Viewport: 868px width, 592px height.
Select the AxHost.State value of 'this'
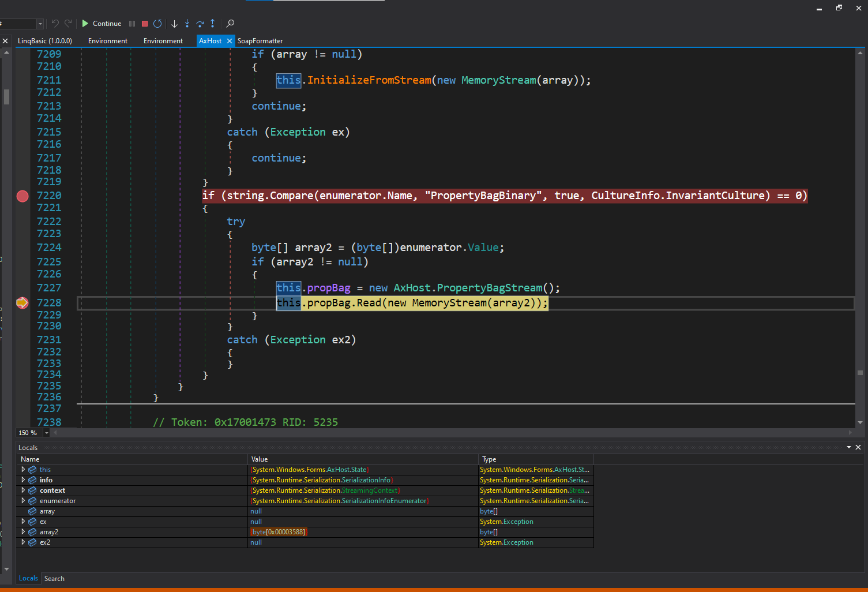(310, 470)
